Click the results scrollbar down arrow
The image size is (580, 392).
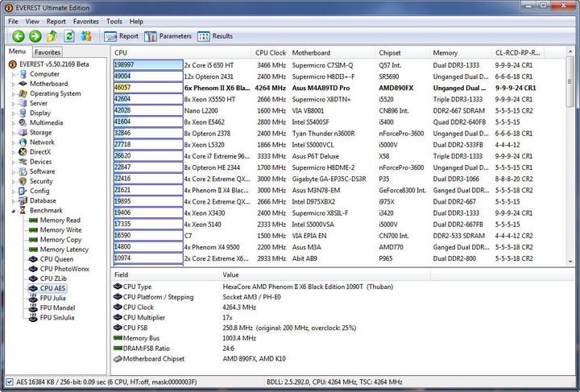point(570,262)
